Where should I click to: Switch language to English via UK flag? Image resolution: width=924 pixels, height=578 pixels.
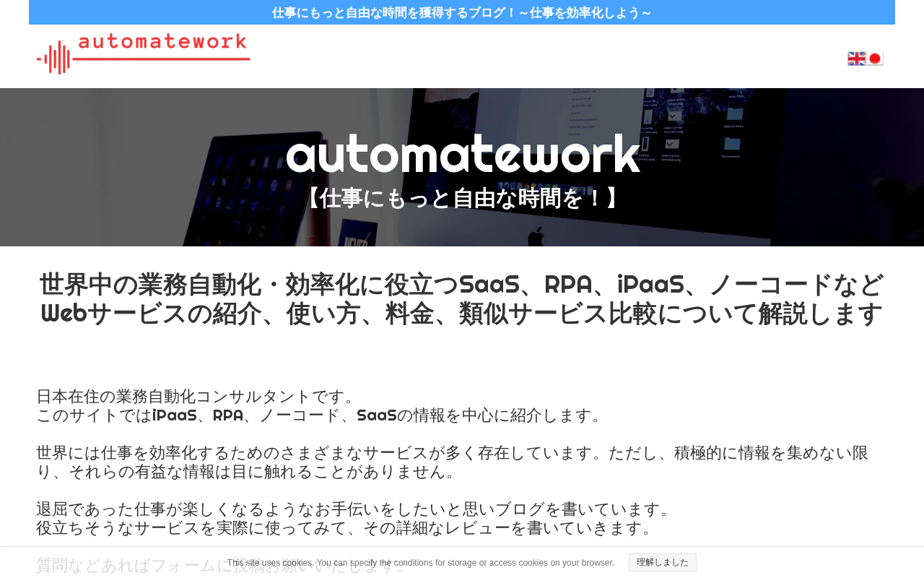click(x=856, y=59)
